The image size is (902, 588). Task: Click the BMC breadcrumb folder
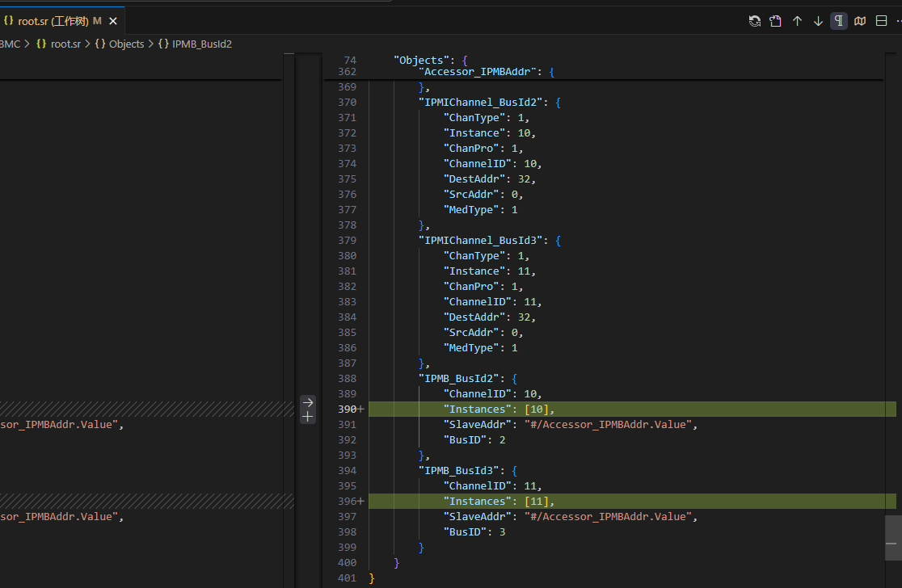(10, 44)
